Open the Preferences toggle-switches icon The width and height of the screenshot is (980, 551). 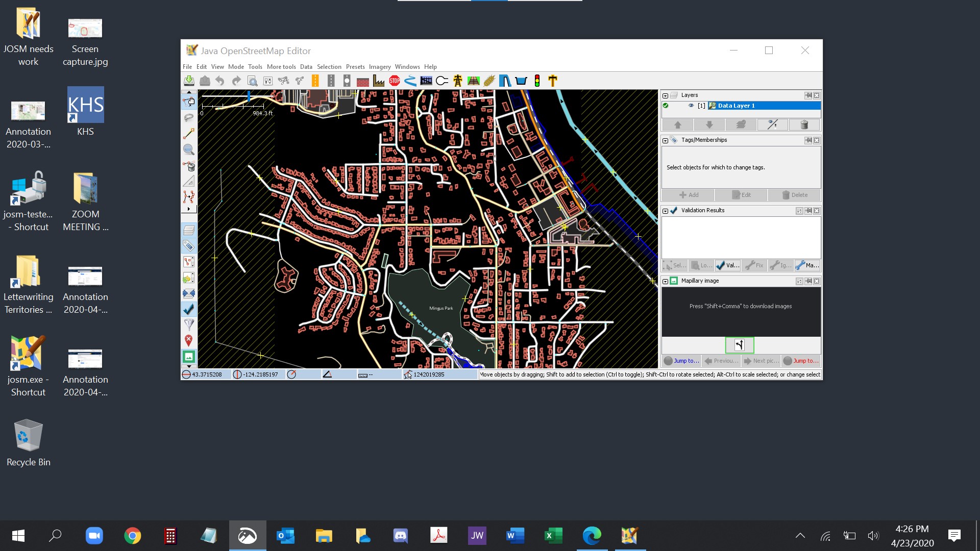coord(268,81)
